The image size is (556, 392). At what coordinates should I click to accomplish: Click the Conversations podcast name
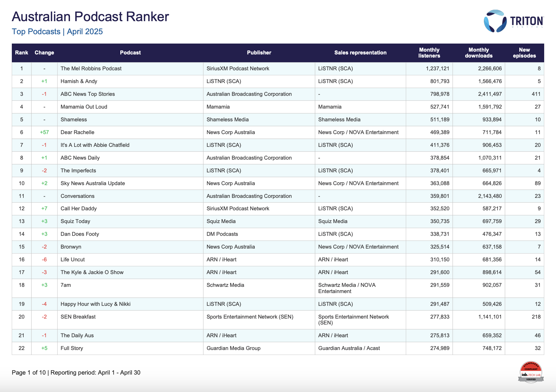[x=77, y=196]
